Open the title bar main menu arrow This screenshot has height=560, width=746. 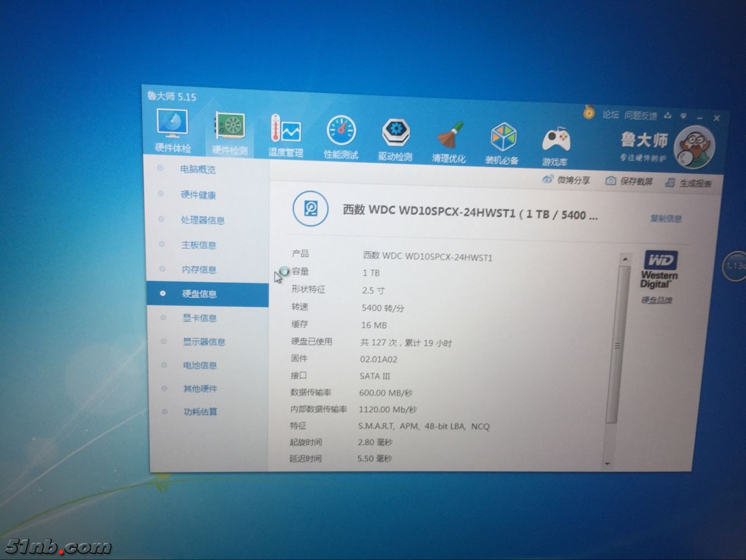(683, 116)
